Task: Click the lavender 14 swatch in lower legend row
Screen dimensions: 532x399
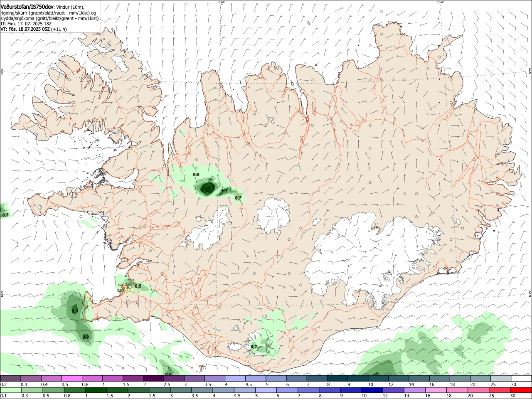Action: click(414, 390)
